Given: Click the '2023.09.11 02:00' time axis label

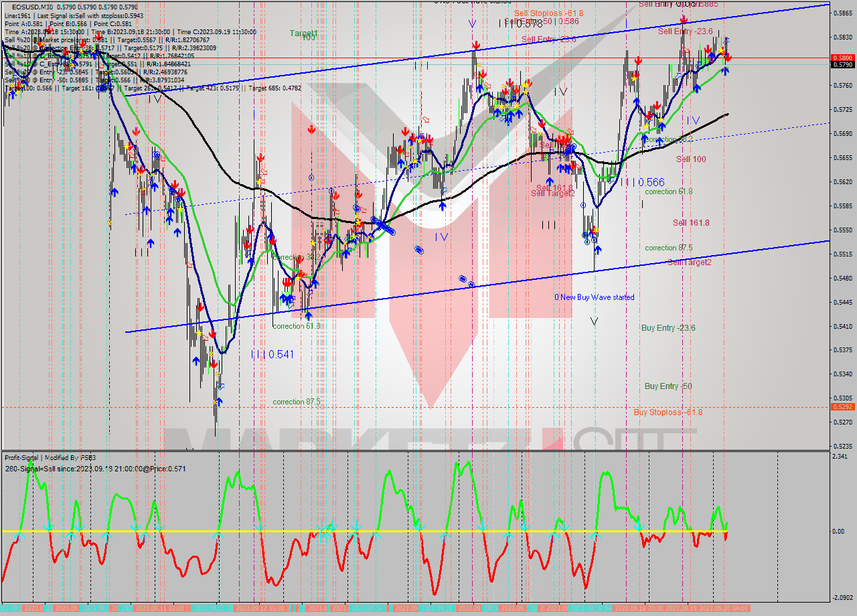Looking at the screenshot, I should coord(161,608).
